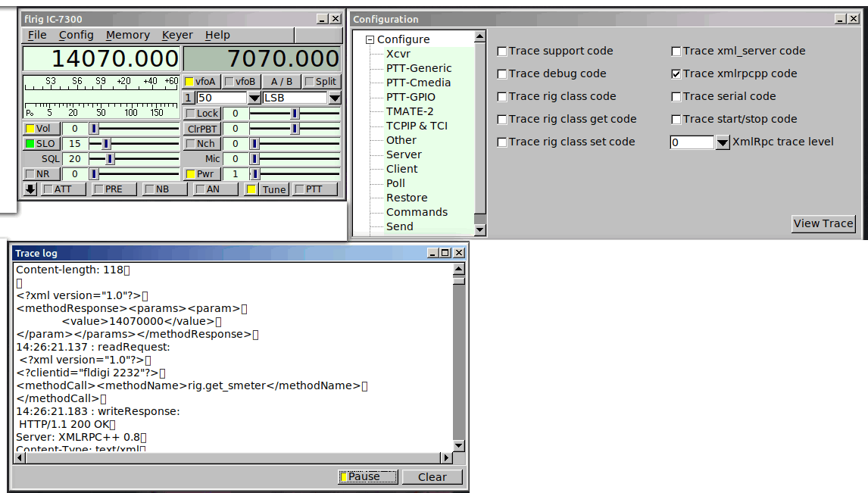Open the Keyer menu

[x=177, y=35]
